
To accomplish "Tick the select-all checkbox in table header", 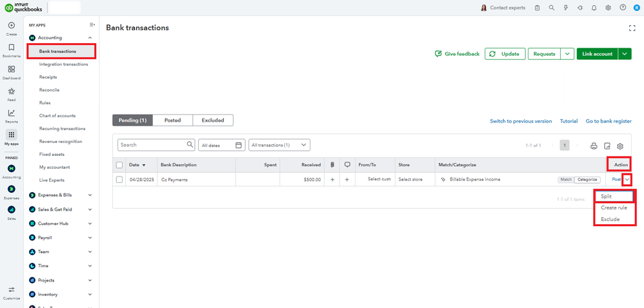I will pyautogui.click(x=119, y=165).
